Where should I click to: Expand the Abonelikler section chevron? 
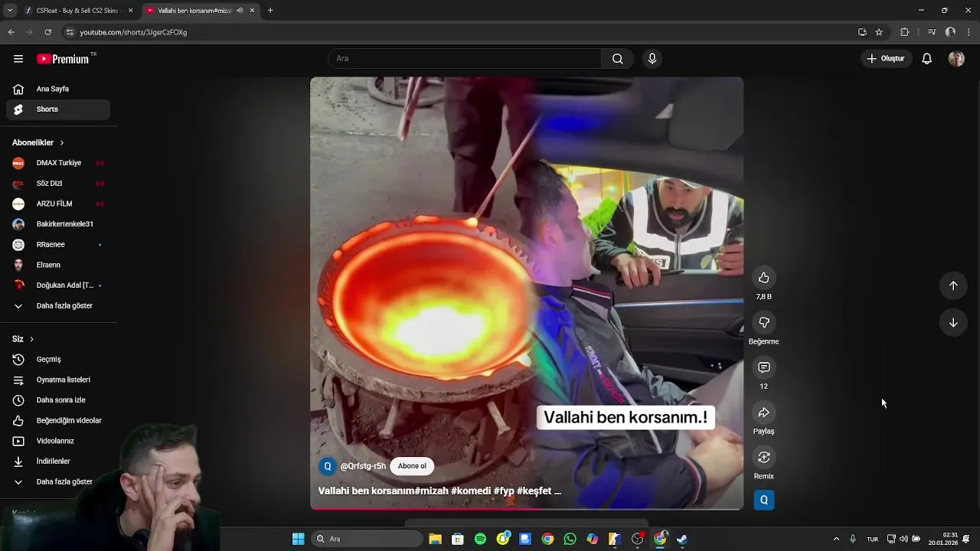pyautogui.click(x=62, y=143)
